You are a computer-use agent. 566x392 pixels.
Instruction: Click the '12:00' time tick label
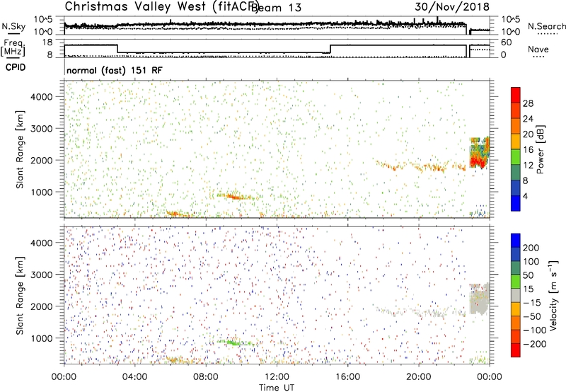tap(277, 377)
